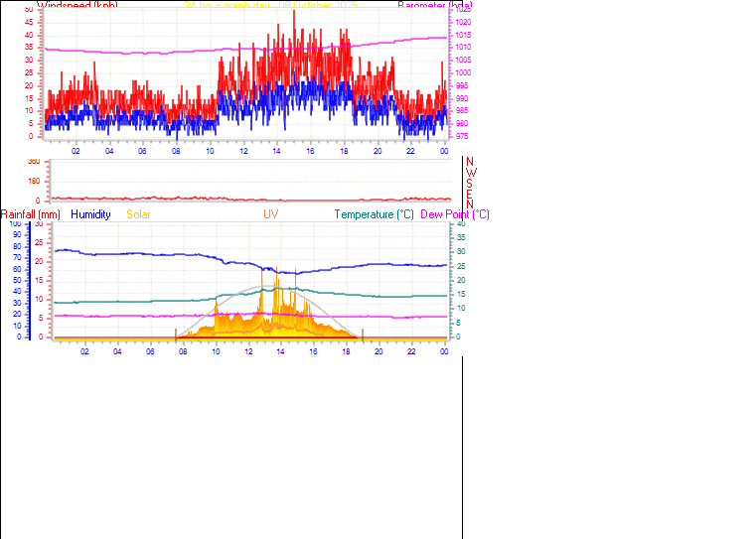Click the 08 hour tick on windspeed chart
Screen dimensions: 756x539
(176, 151)
